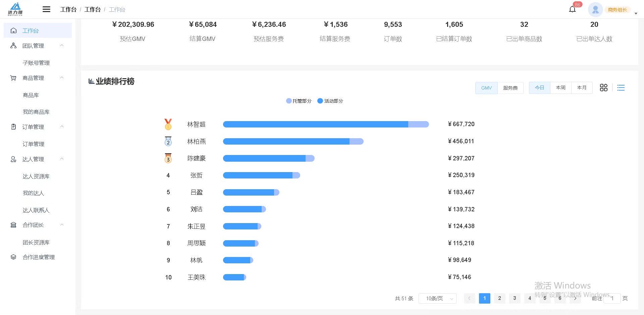Click the 团队管理 team icon

pos(13,46)
